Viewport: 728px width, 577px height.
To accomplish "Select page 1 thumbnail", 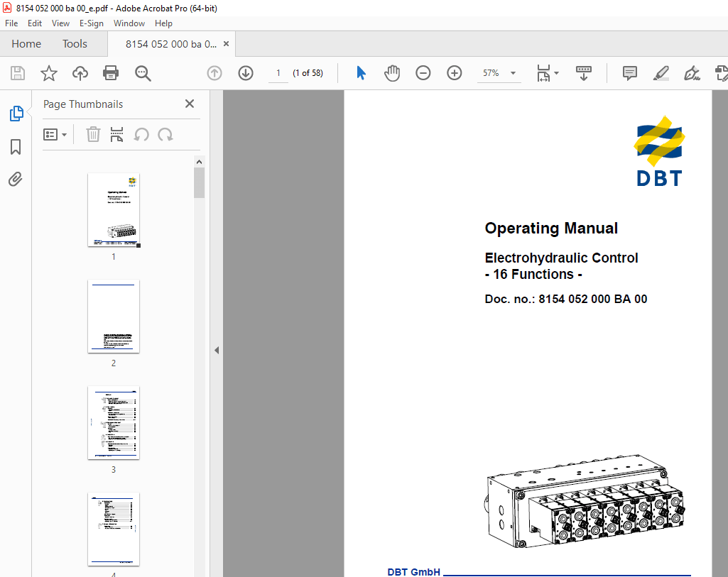I will pos(114,210).
